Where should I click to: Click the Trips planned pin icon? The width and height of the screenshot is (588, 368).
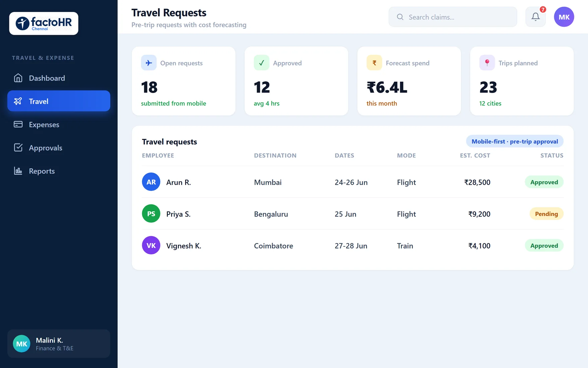coord(487,63)
